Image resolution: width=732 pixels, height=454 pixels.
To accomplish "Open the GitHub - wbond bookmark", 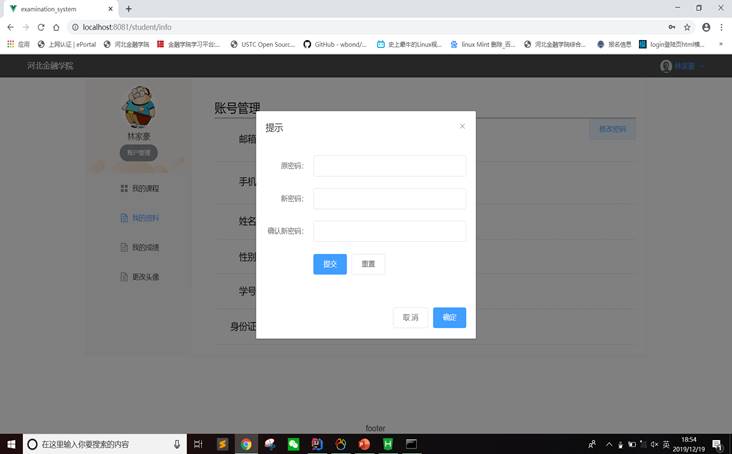I will point(335,44).
